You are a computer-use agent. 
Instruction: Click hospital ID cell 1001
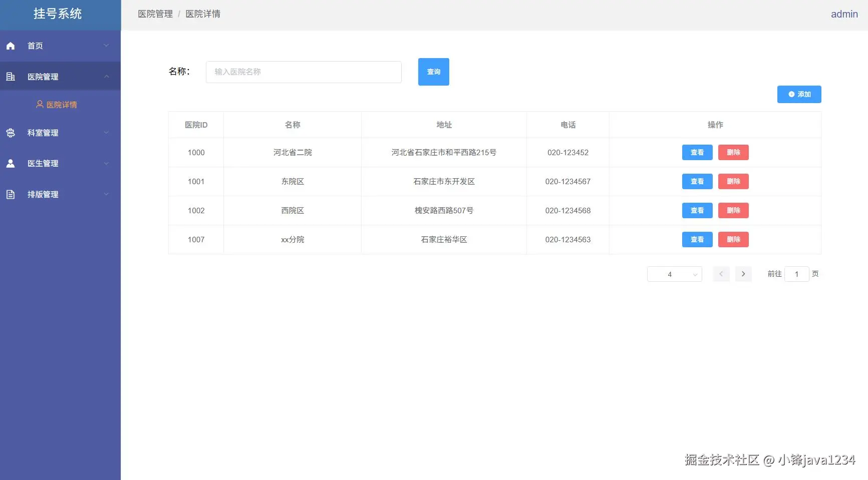[196, 182]
